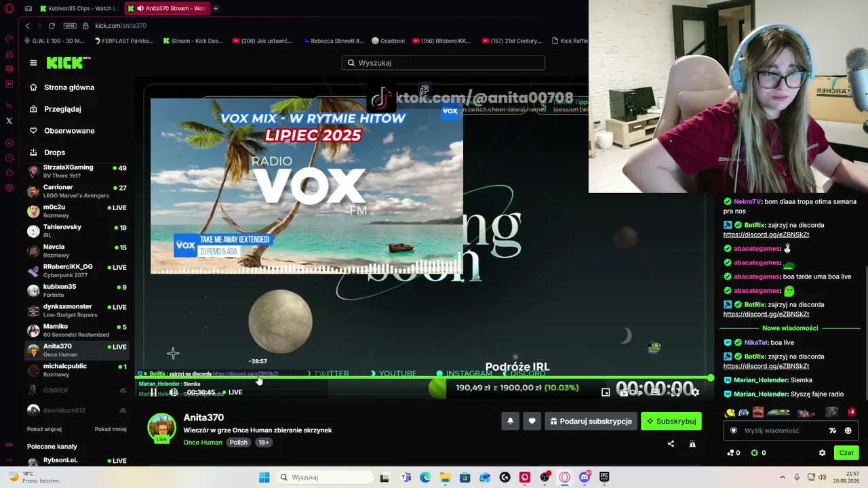The height and width of the screenshot is (488, 868).
Task: Open chat settings gear
Action: 823,453
